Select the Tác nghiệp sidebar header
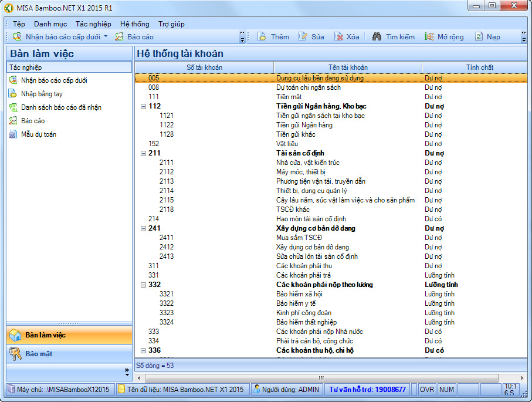Viewport: 532px width, 402px height. 69,67
